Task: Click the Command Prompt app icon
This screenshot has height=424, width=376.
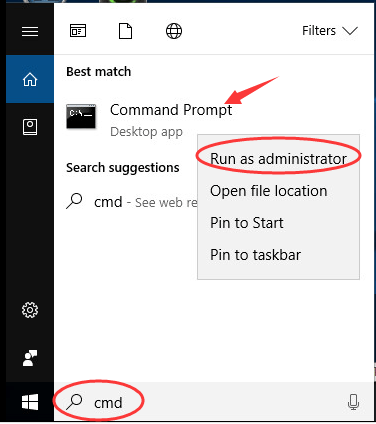Action: coord(81,116)
